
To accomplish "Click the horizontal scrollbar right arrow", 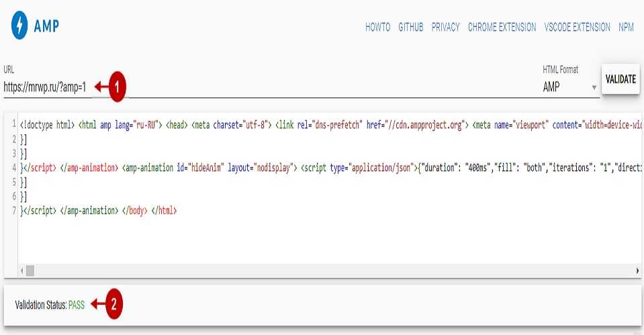I will click(637, 271).
